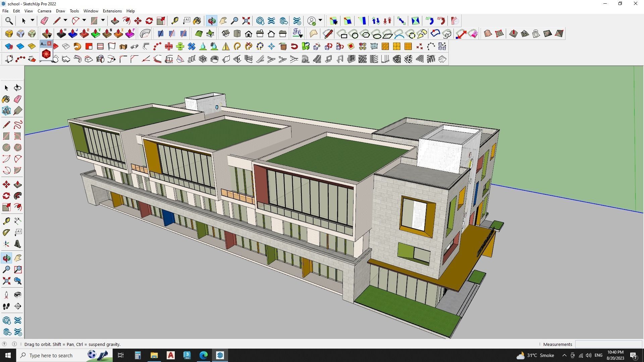This screenshot has width=644, height=362.
Task: Open the Help menu
Action: tap(130, 11)
